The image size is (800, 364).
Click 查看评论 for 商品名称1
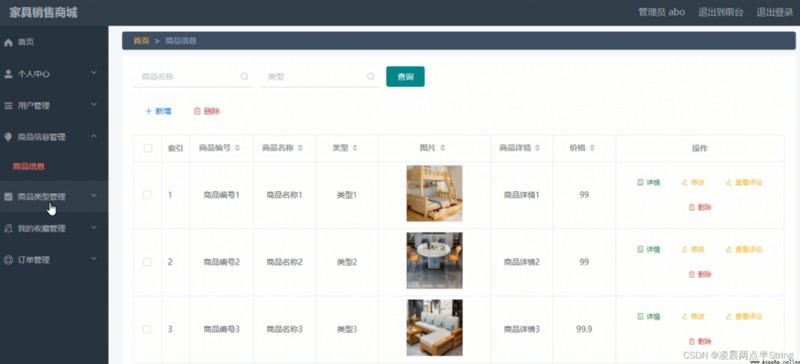click(744, 182)
